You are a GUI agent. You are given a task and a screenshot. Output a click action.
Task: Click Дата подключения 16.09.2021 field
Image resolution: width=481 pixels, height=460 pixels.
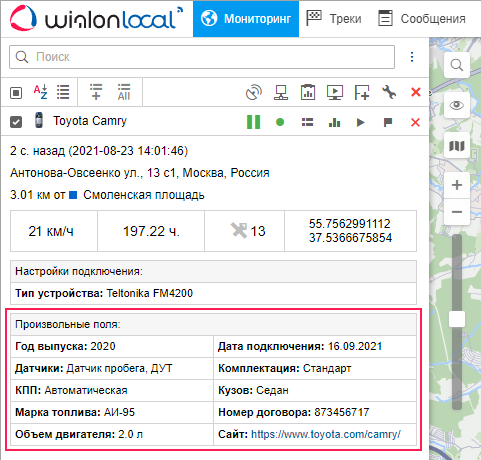[315, 346]
